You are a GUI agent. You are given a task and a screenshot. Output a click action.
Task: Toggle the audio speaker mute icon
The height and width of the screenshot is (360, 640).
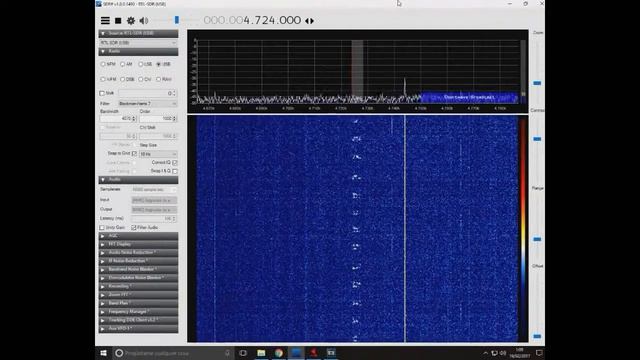(144, 20)
